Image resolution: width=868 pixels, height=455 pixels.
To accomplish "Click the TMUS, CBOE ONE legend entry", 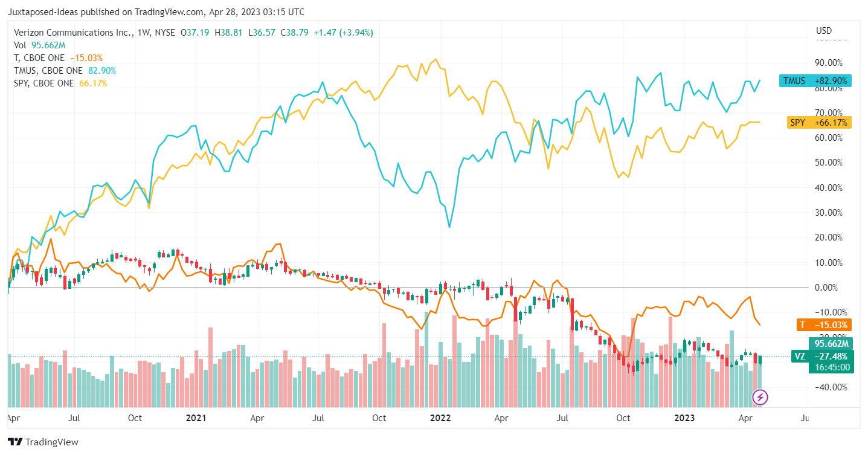I will 65,71.
